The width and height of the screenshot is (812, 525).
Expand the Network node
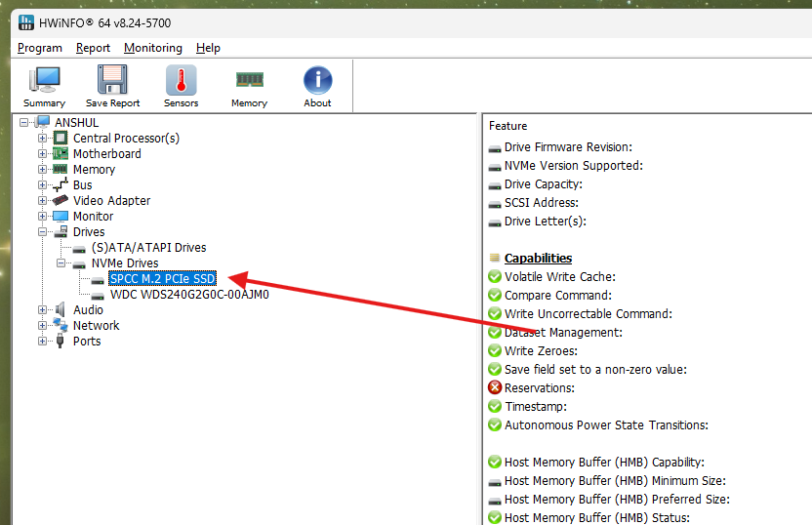(x=43, y=325)
